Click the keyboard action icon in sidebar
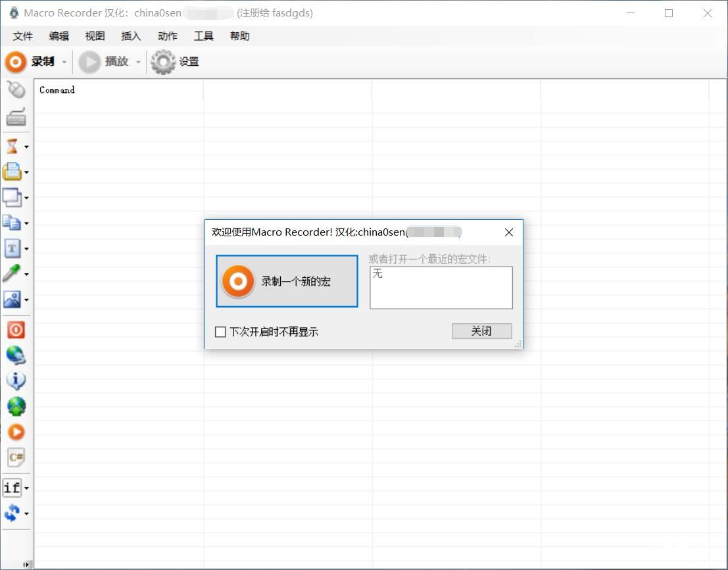This screenshot has height=570, width=728. pyautogui.click(x=16, y=117)
